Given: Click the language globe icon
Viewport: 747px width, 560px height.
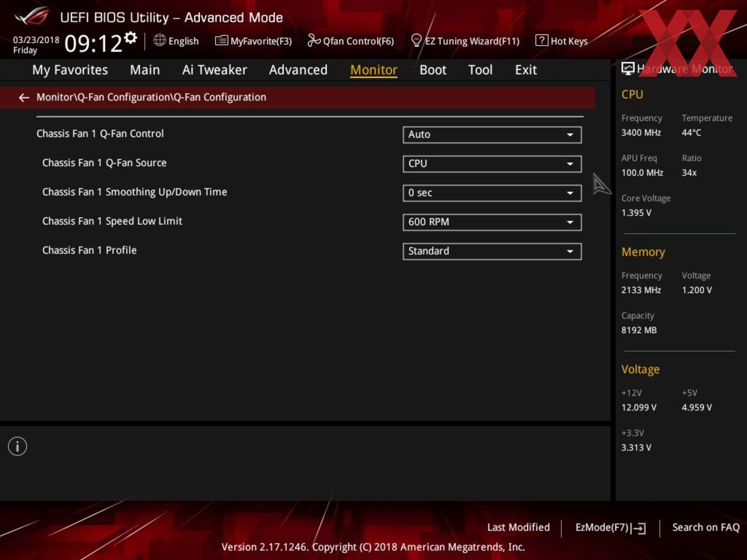Looking at the screenshot, I should pyautogui.click(x=159, y=40).
